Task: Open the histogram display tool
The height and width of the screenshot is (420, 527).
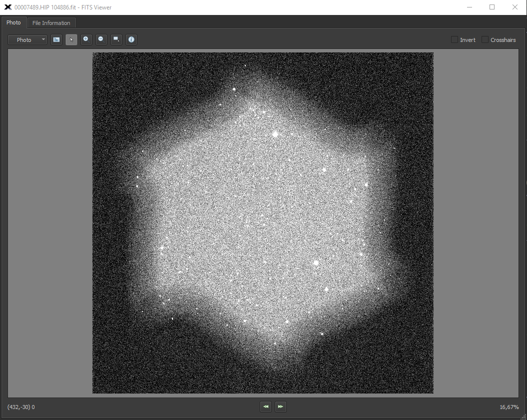Action: point(56,39)
